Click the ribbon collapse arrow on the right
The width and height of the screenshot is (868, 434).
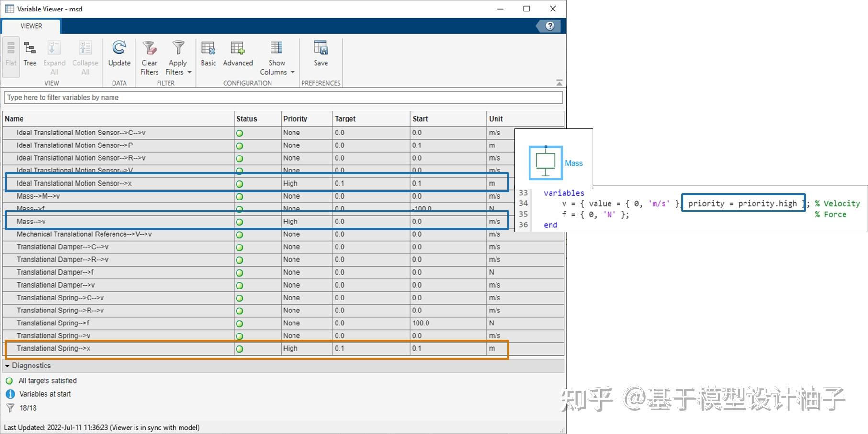[x=559, y=82]
